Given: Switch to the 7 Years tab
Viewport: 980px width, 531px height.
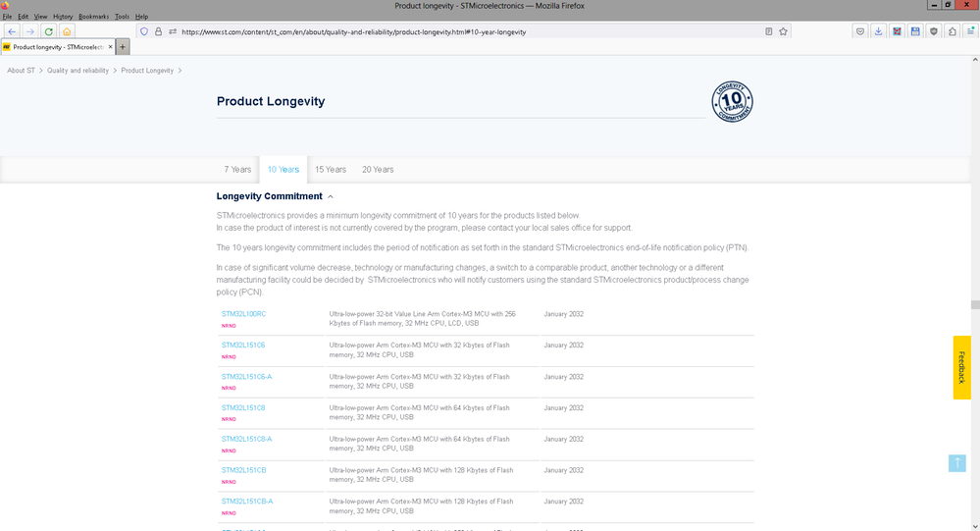Looking at the screenshot, I should [237, 170].
